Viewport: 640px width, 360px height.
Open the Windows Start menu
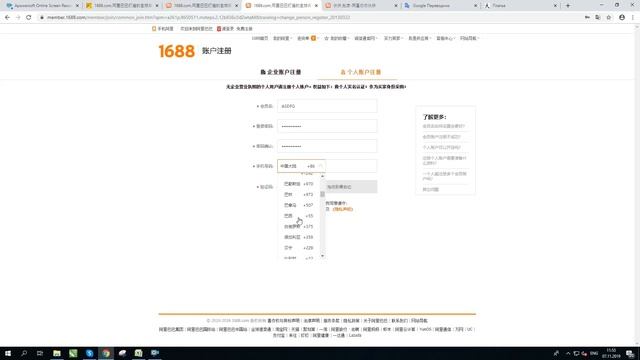8,353
